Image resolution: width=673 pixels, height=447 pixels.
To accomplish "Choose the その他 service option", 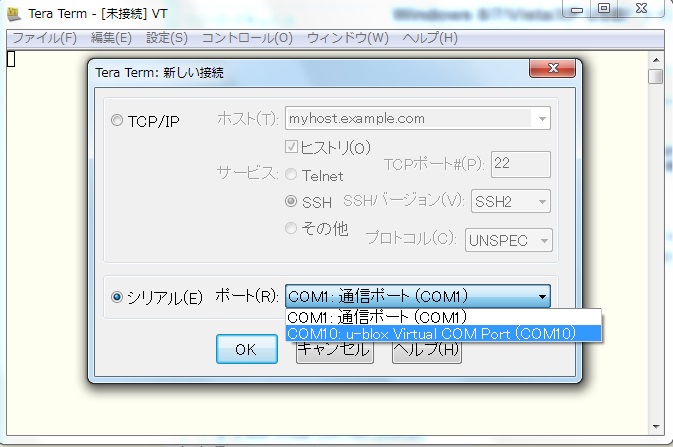I will pyautogui.click(x=291, y=228).
